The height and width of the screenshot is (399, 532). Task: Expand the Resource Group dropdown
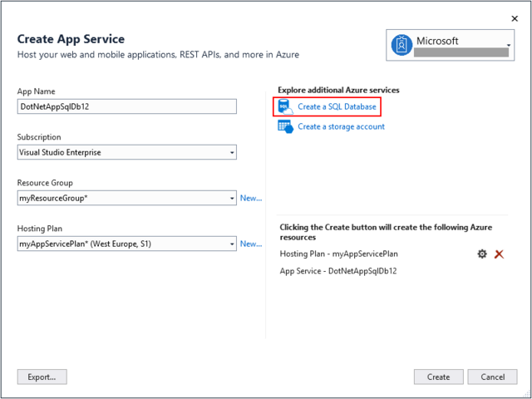[x=232, y=198]
